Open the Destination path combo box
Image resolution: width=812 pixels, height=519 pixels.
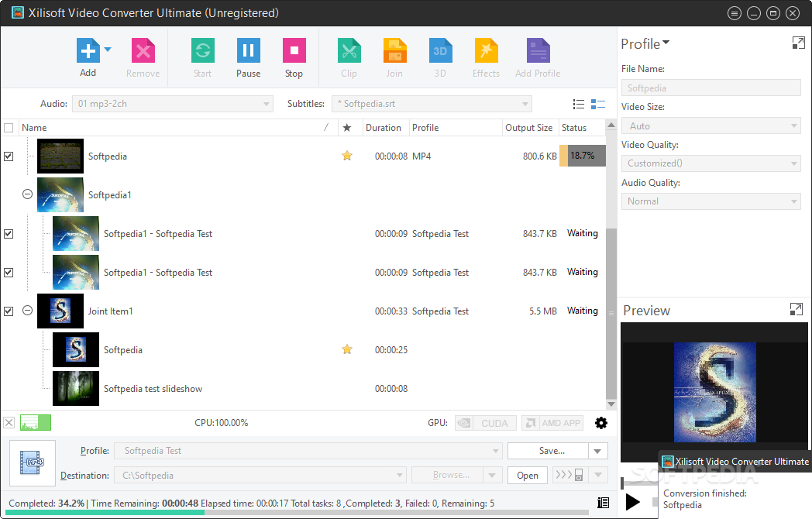tap(260, 475)
